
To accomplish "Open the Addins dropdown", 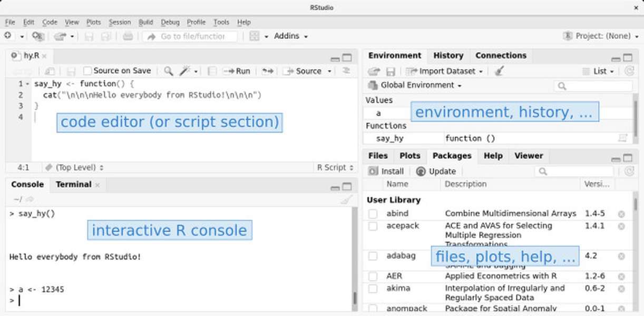I will tap(291, 36).
